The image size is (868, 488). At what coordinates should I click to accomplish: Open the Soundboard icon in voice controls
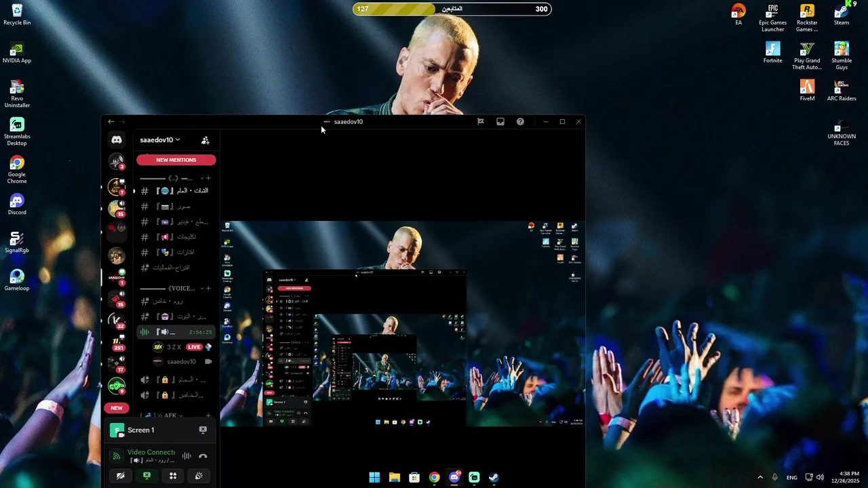pyautogui.click(x=199, y=476)
